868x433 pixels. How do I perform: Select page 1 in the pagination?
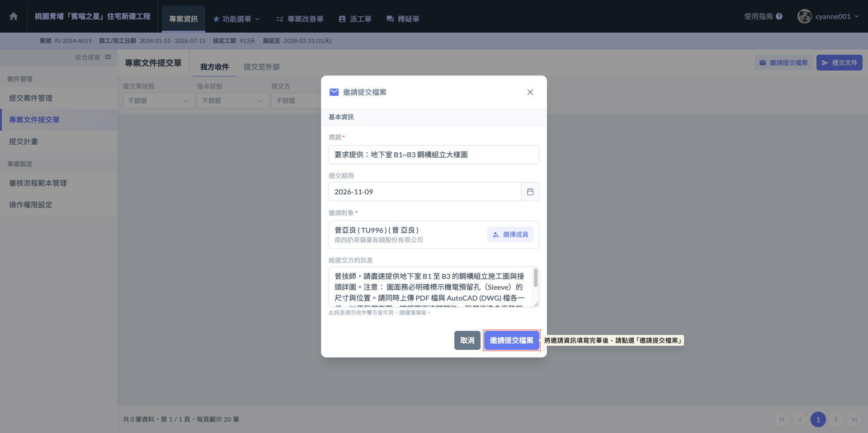click(818, 419)
